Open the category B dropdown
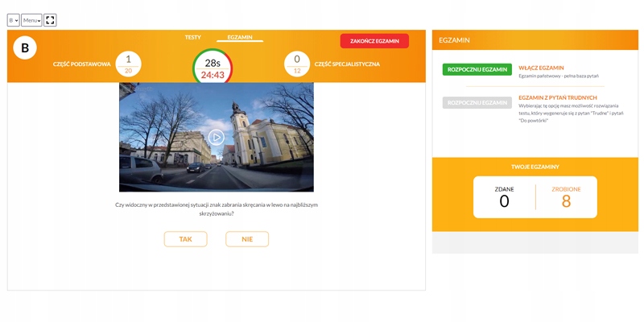 [x=13, y=20]
